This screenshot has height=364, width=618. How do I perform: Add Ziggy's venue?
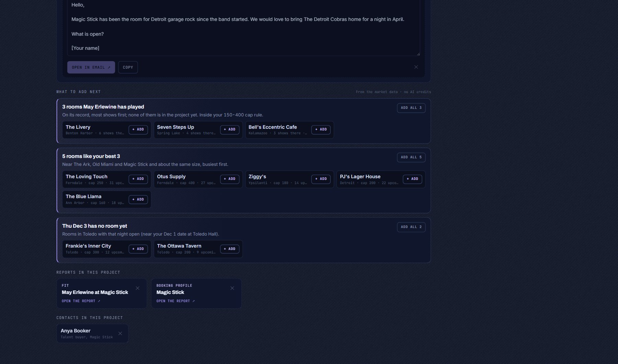tap(321, 179)
